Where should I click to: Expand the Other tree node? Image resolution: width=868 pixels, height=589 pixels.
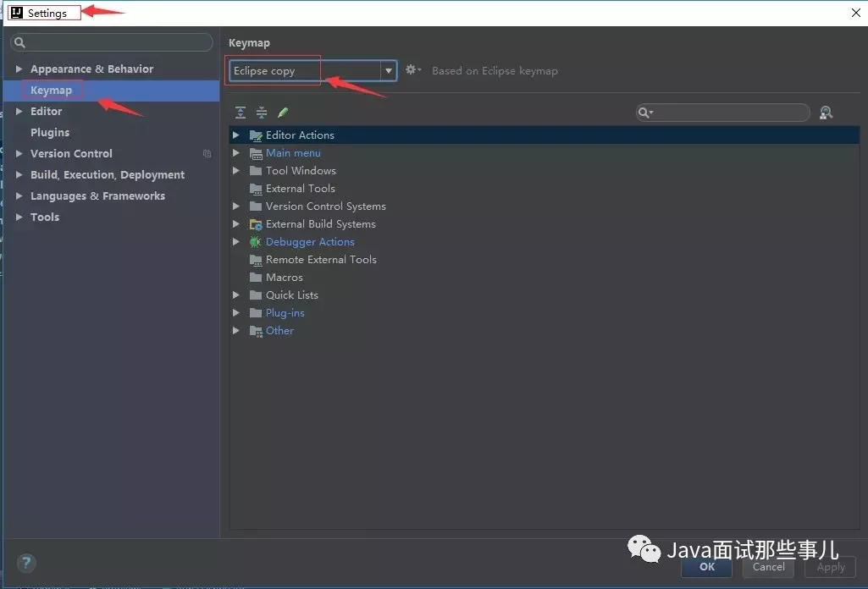(235, 330)
